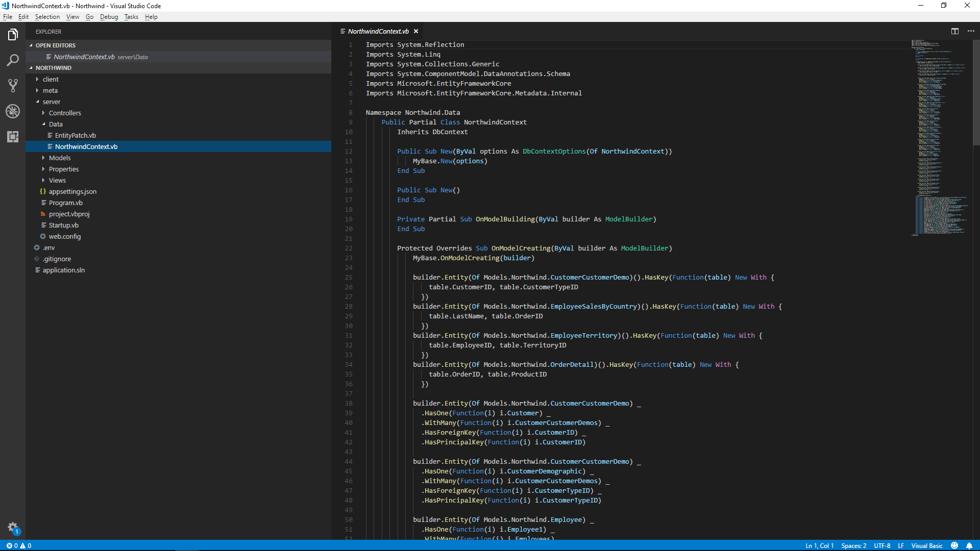Screen dimensions: 980x551
Task: Open project.vbproj file
Action: 178,214
